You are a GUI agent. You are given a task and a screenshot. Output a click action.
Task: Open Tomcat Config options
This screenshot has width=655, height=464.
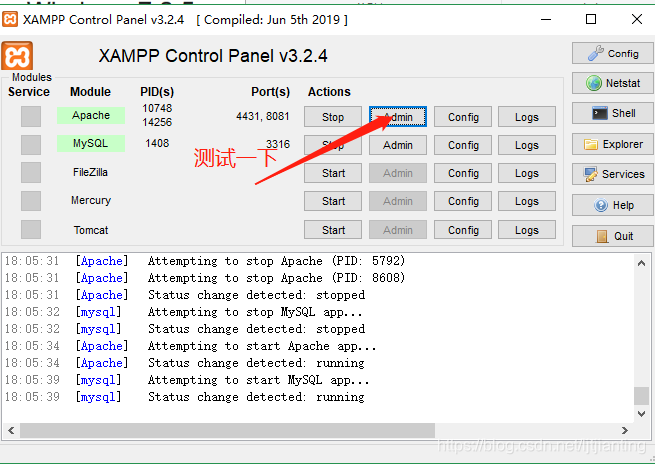463,230
